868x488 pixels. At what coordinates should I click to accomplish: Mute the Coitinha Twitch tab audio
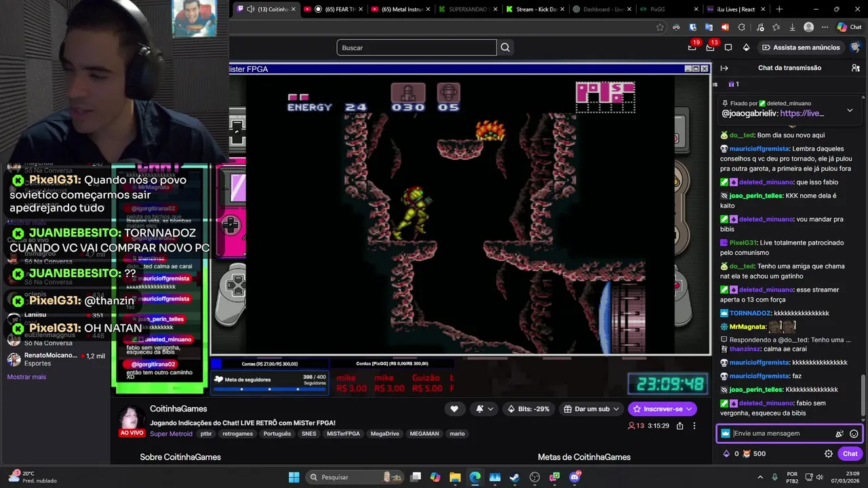(251, 9)
